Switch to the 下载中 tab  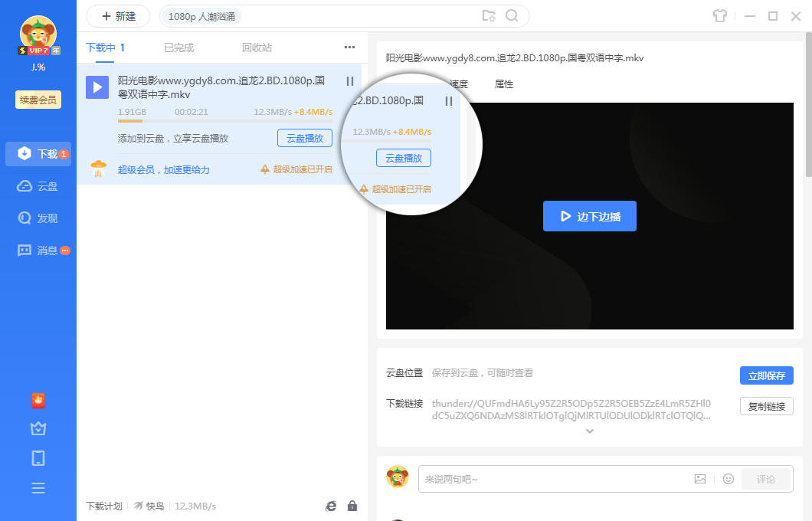105,48
